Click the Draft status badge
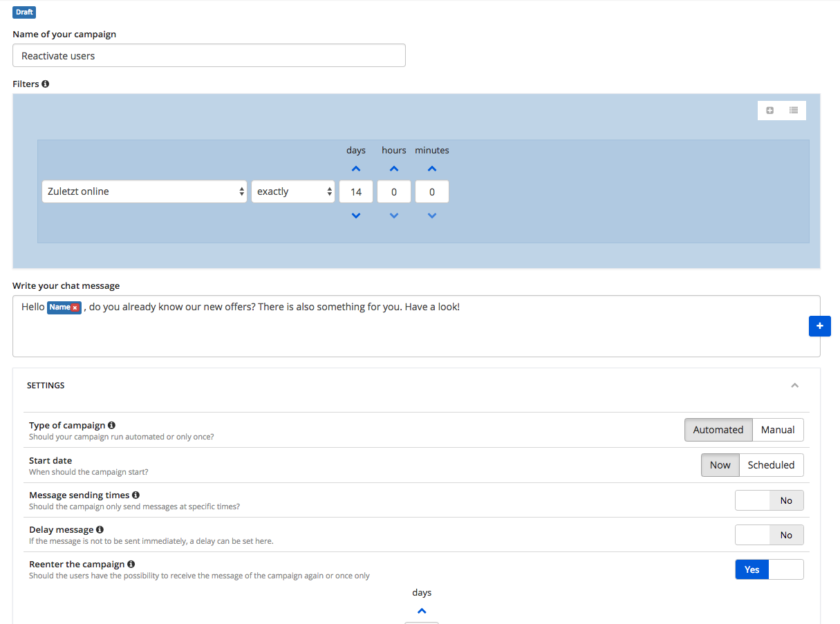Viewport: 840px width, 624px height. (24, 12)
